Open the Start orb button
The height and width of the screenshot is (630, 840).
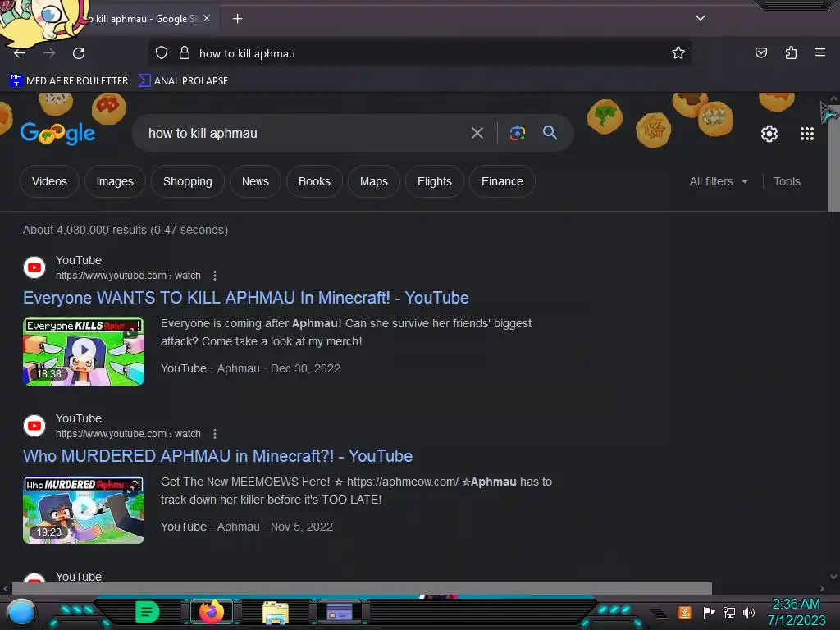[21, 613]
